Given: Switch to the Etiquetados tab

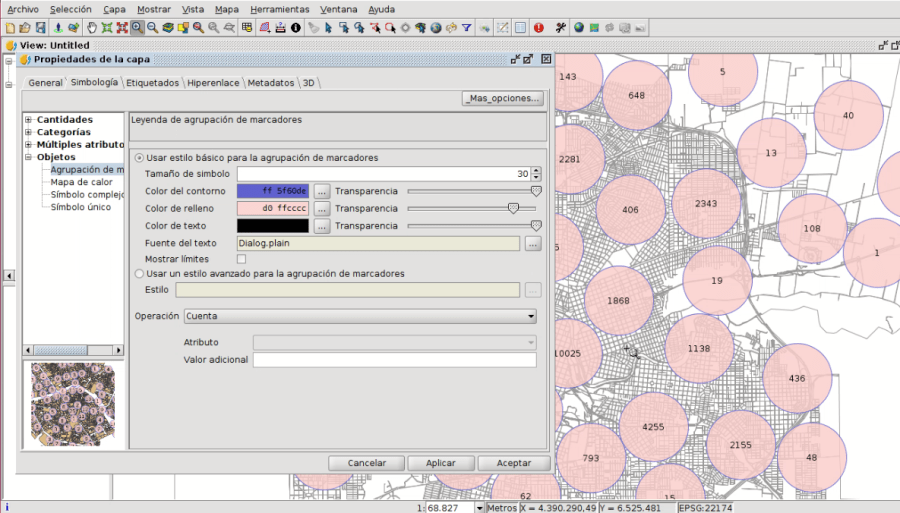Looking at the screenshot, I should point(153,83).
